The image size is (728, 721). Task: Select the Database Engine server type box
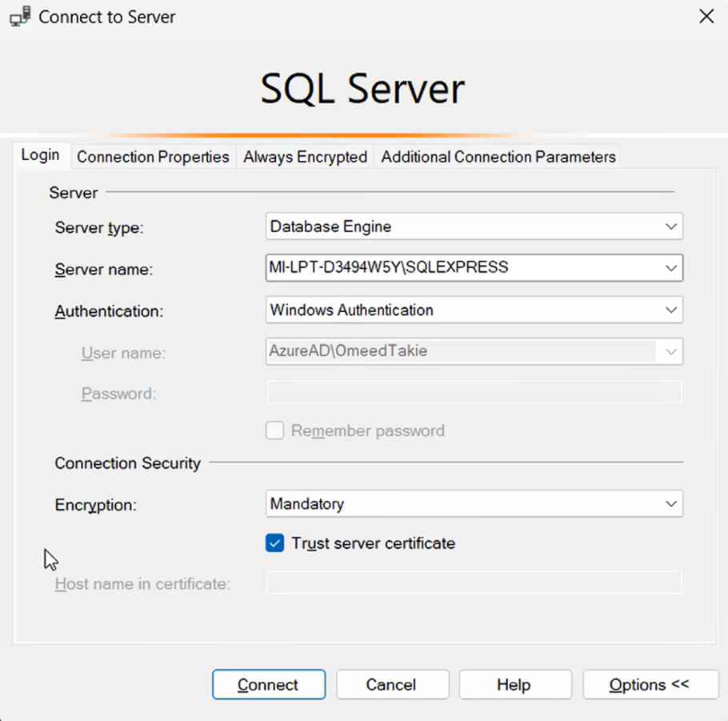coord(474,226)
